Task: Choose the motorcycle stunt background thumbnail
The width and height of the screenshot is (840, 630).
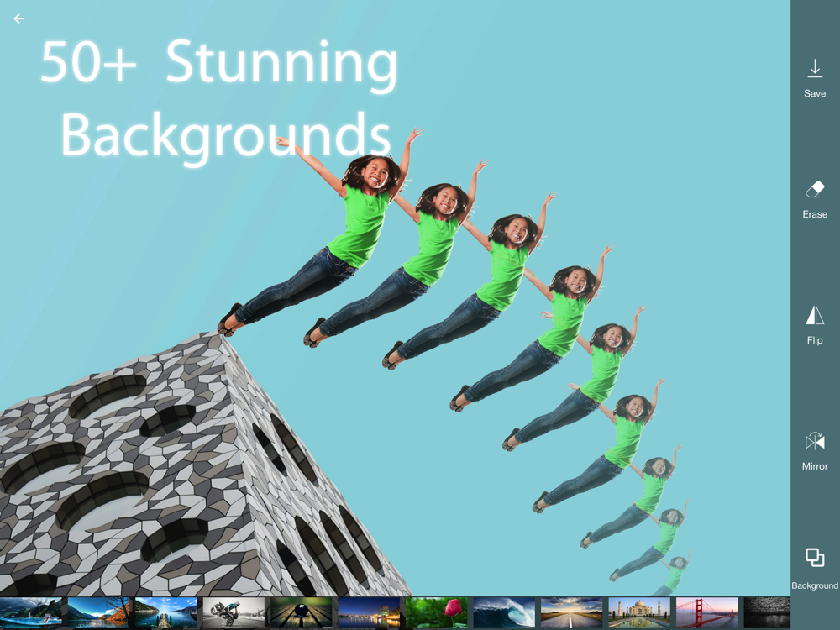Action: click(234, 613)
